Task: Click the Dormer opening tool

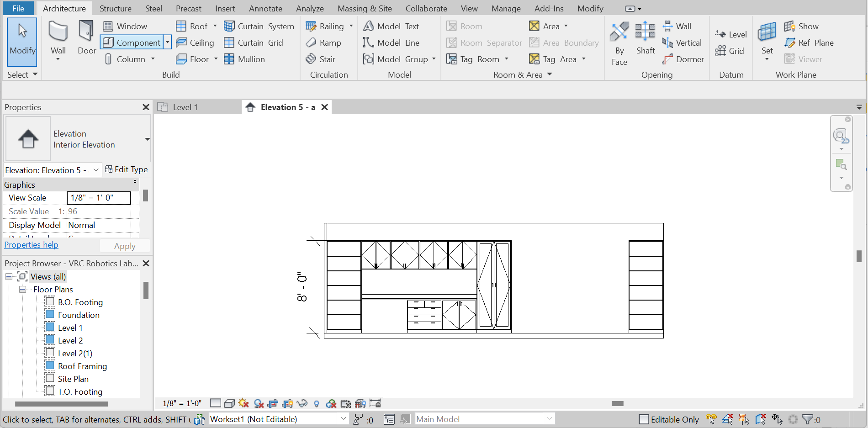Action: point(683,59)
